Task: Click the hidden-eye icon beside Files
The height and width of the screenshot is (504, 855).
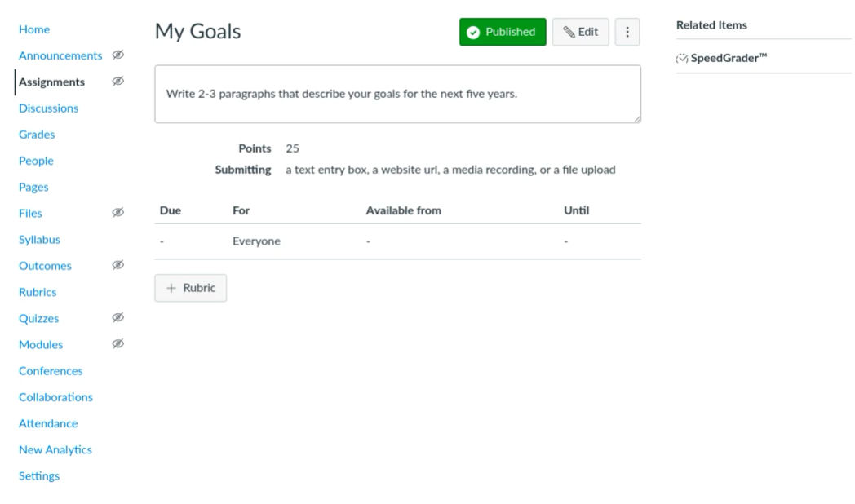Action: click(x=118, y=214)
